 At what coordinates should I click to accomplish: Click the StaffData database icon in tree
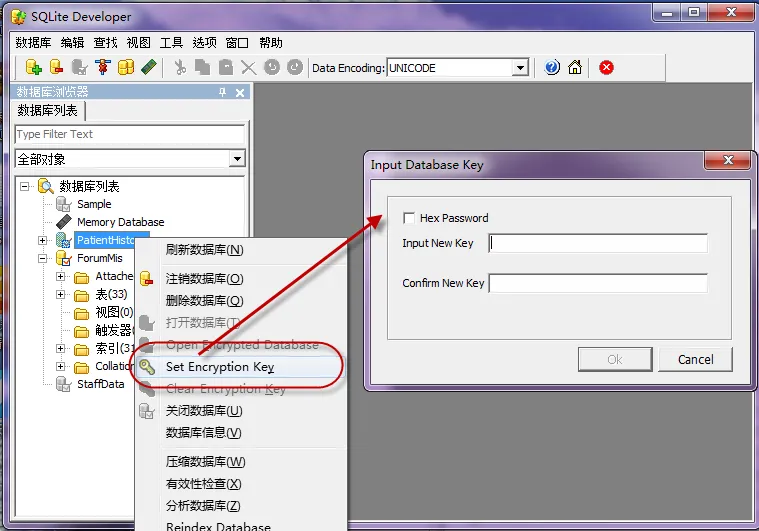64,384
